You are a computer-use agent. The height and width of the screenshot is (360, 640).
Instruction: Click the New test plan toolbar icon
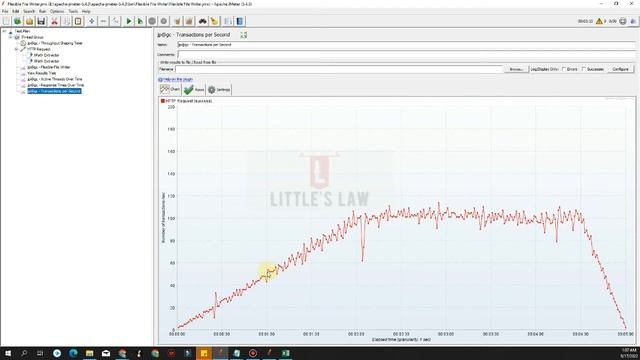pyautogui.click(x=6, y=21)
